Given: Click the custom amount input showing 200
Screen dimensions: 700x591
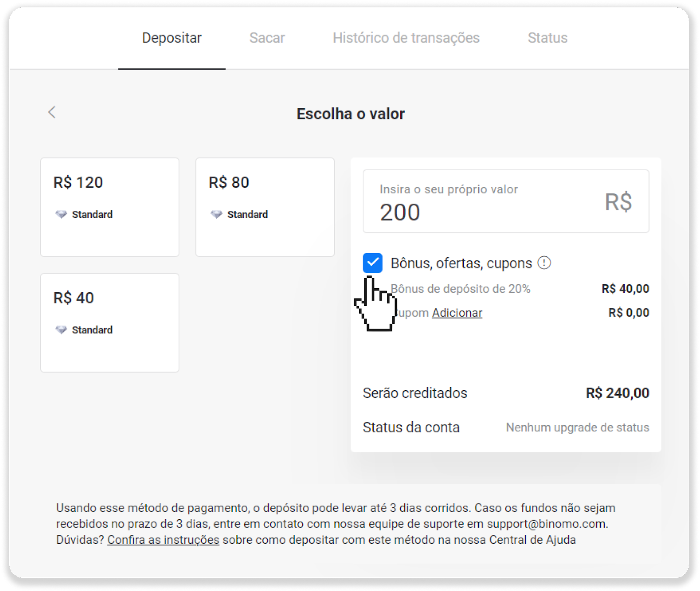Looking at the screenshot, I should coord(506,201).
